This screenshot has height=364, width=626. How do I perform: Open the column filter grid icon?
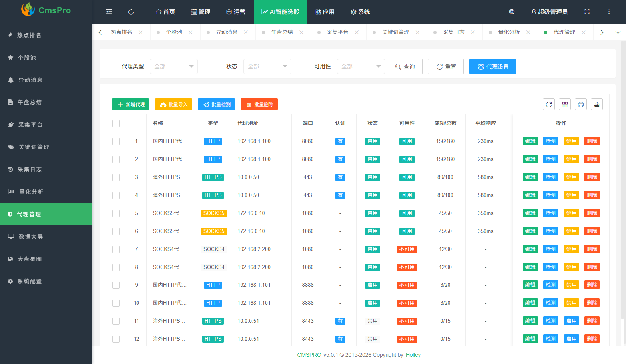coord(565,104)
